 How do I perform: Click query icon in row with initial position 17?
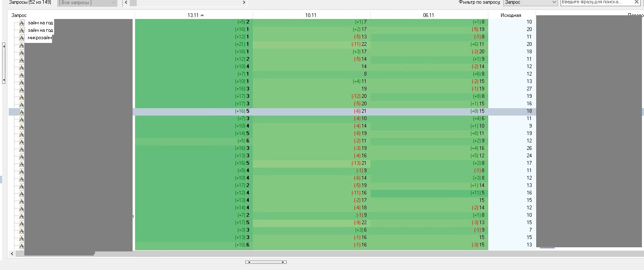[21, 164]
